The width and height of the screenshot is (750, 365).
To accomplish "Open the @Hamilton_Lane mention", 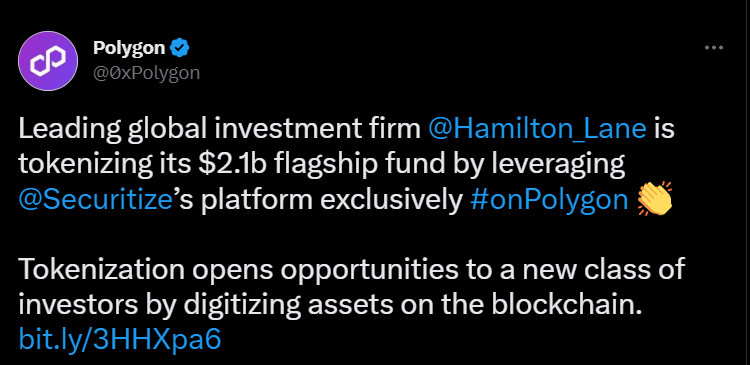I will pos(538,130).
